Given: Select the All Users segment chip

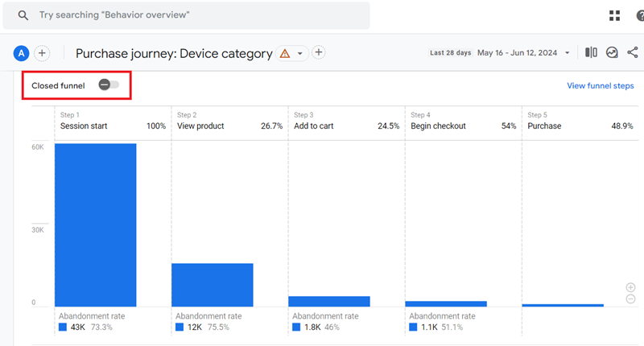Looking at the screenshot, I should [21, 53].
